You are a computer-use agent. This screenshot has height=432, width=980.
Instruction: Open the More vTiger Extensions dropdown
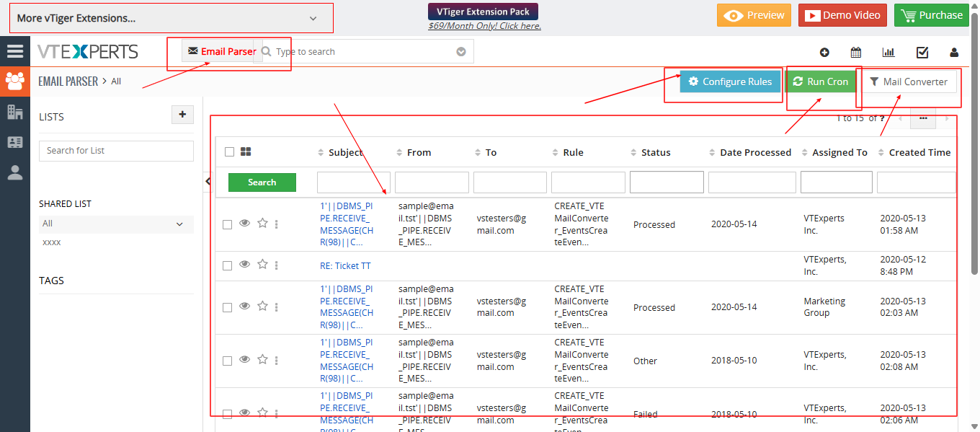[171, 18]
